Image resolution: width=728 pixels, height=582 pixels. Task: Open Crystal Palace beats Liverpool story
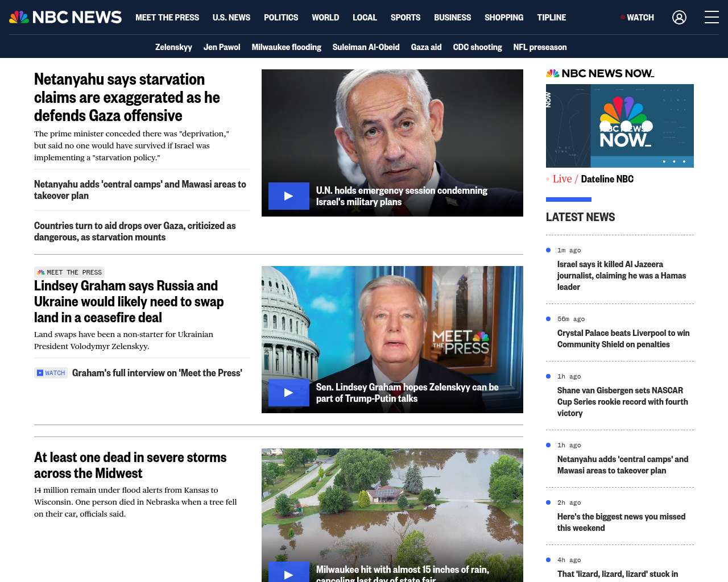623,339
